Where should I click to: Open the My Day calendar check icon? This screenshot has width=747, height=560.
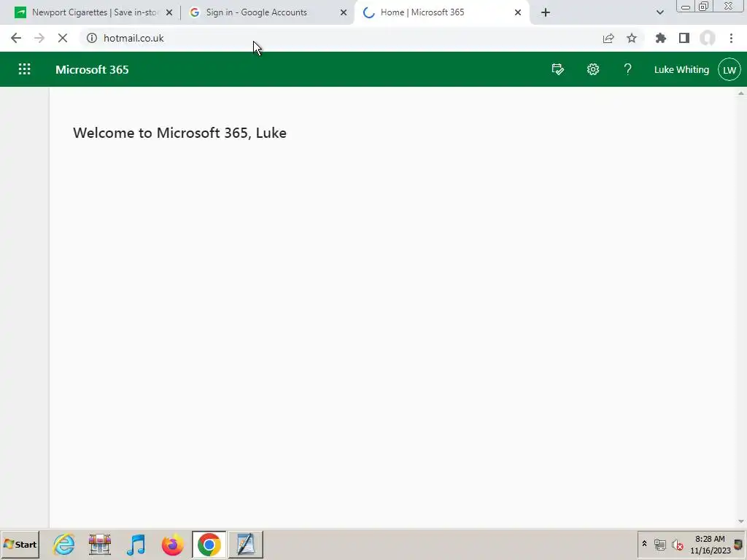point(557,69)
